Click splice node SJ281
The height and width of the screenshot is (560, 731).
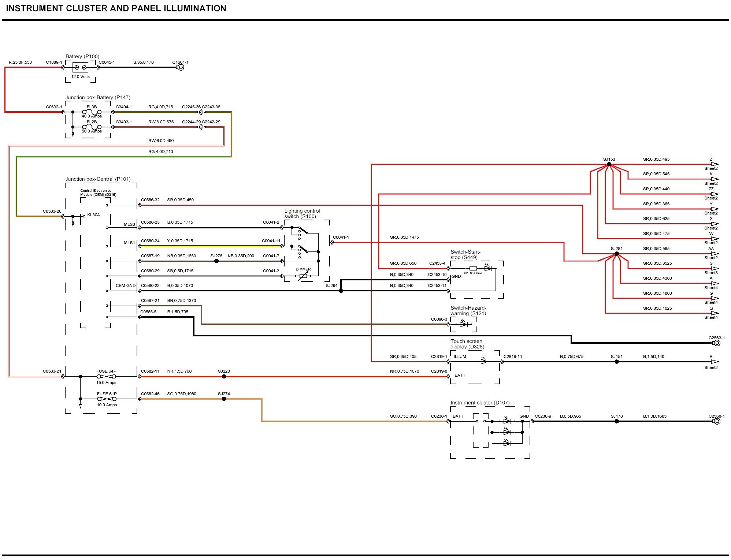coord(616,254)
